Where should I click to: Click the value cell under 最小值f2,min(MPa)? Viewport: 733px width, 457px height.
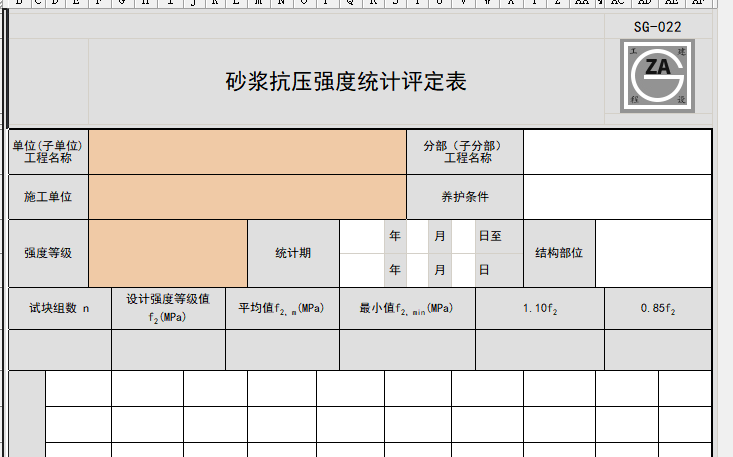407,350
